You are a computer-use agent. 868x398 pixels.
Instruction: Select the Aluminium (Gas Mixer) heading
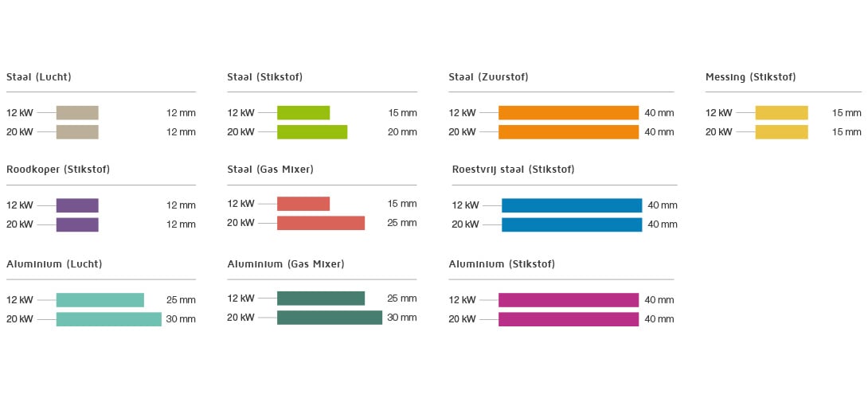(285, 263)
